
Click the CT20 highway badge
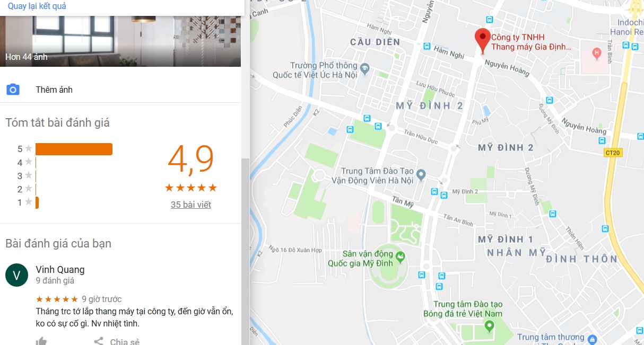tap(612, 153)
